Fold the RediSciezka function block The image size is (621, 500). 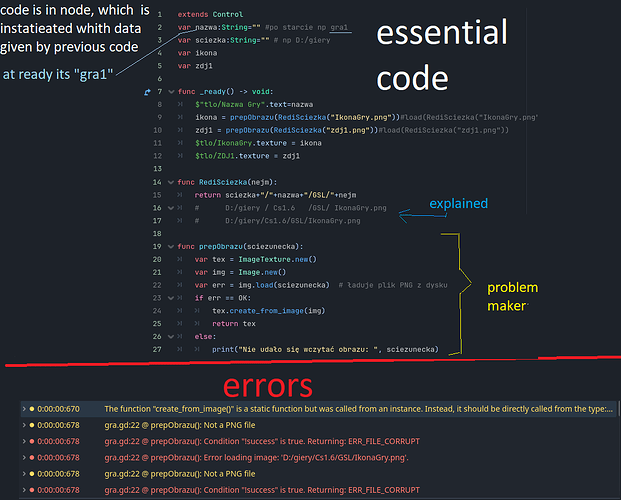pos(169,182)
